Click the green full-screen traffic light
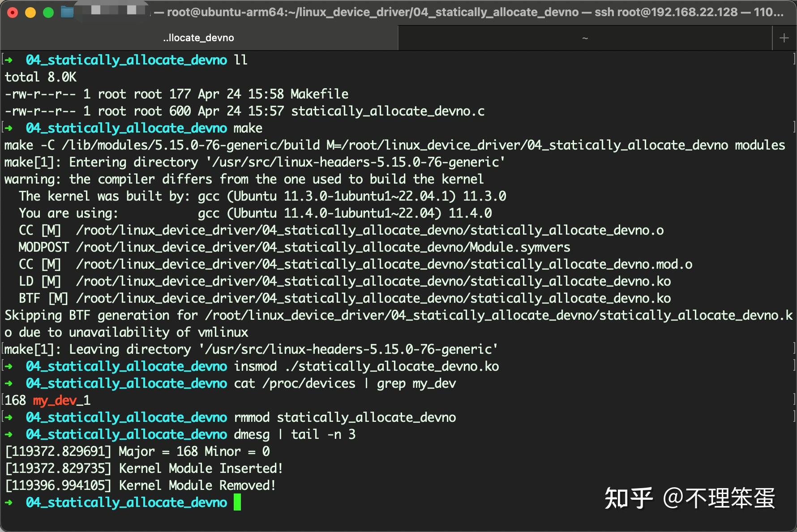The image size is (797, 532). pos(47,12)
